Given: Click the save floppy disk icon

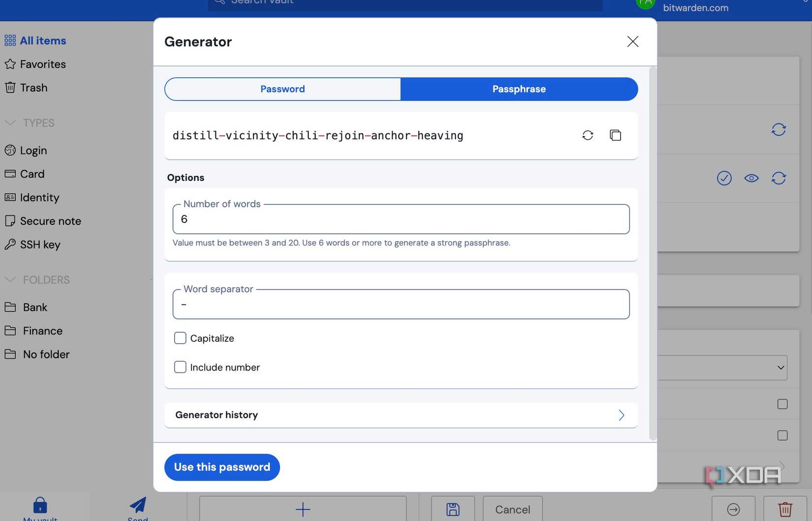Looking at the screenshot, I should click(452, 509).
